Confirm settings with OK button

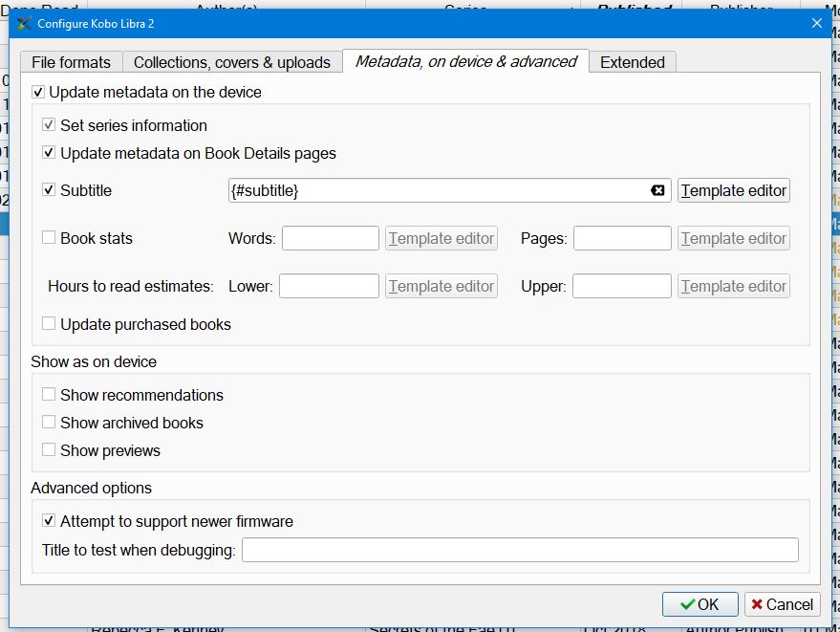(x=700, y=604)
